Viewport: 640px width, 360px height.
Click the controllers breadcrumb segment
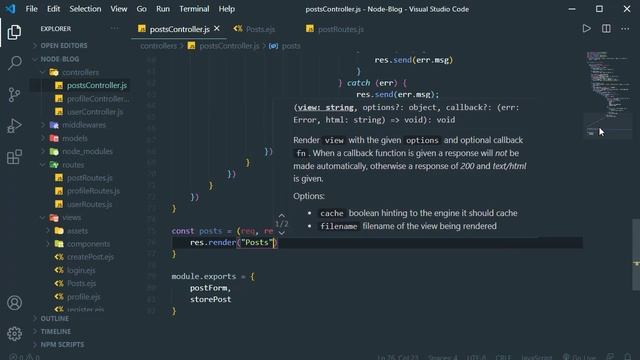158,46
